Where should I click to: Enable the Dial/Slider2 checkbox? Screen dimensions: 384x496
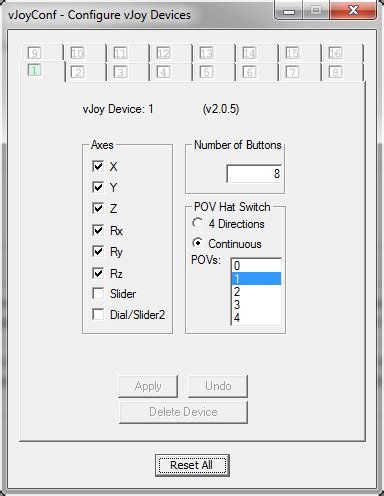(x=98, y=314)
